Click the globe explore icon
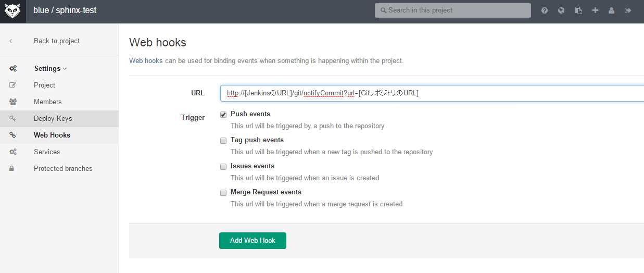Image resolution: width=644 pixels, height=273 pixels. tap(561, 10)
